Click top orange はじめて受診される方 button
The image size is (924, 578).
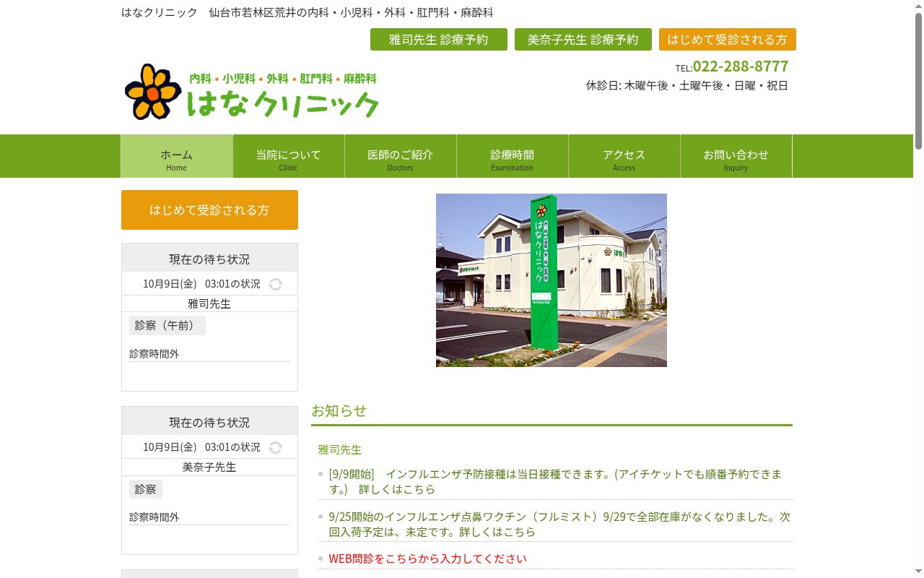click(728, 40)
